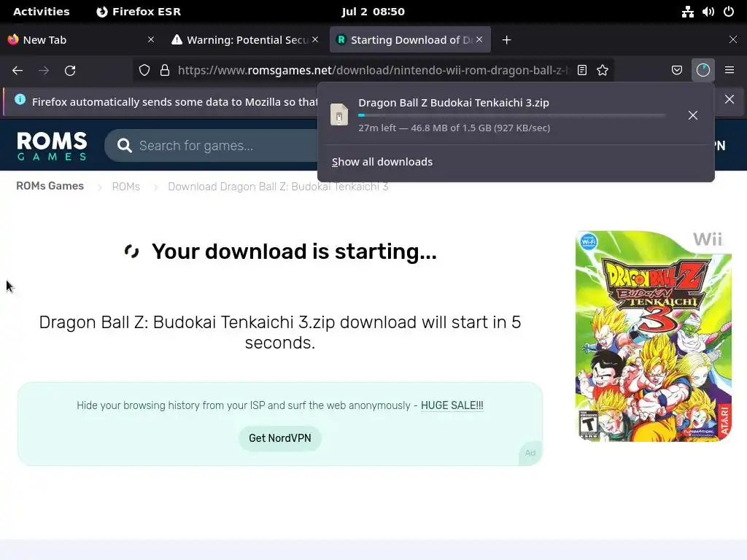Select the Starting Download tab
Viewport: 747px width, 560px height.
(410, 40)
